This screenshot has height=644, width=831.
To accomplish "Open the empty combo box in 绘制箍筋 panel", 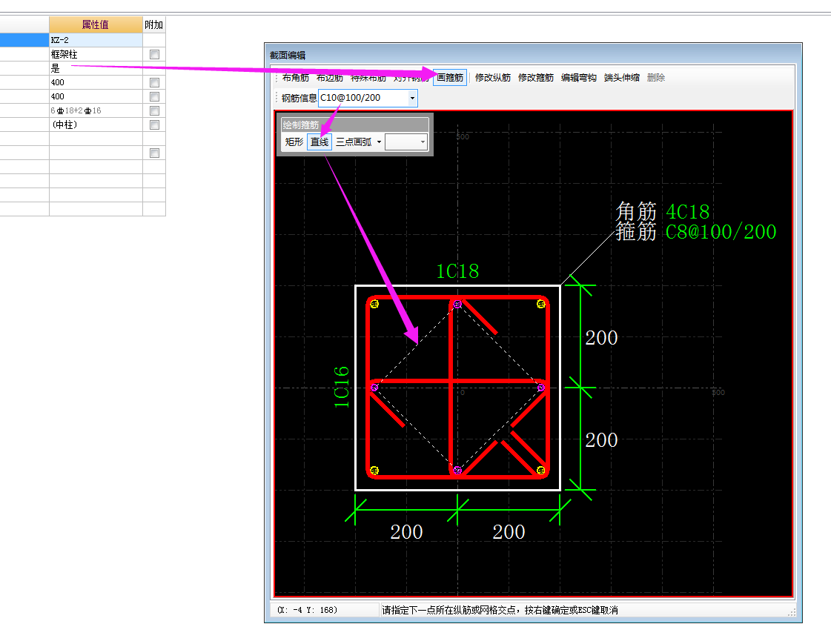I will pos(406,142).
